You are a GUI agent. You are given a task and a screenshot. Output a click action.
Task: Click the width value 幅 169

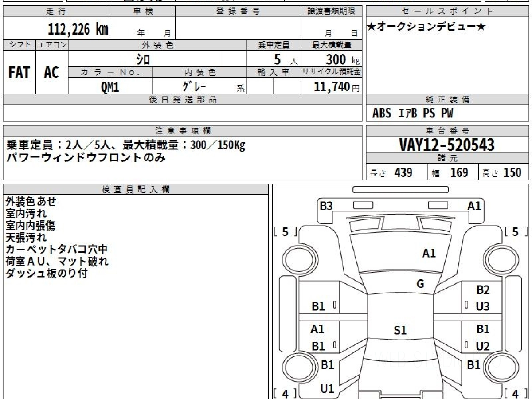450,172
